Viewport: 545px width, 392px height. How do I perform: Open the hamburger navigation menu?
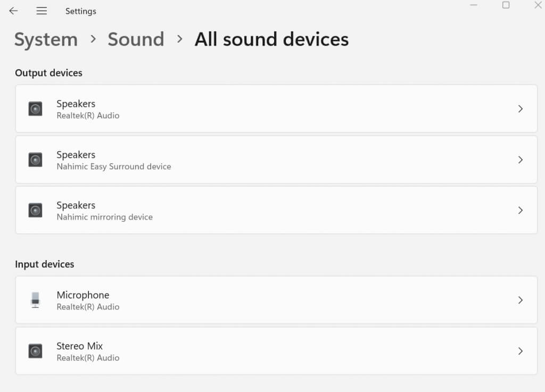point(42,11)
